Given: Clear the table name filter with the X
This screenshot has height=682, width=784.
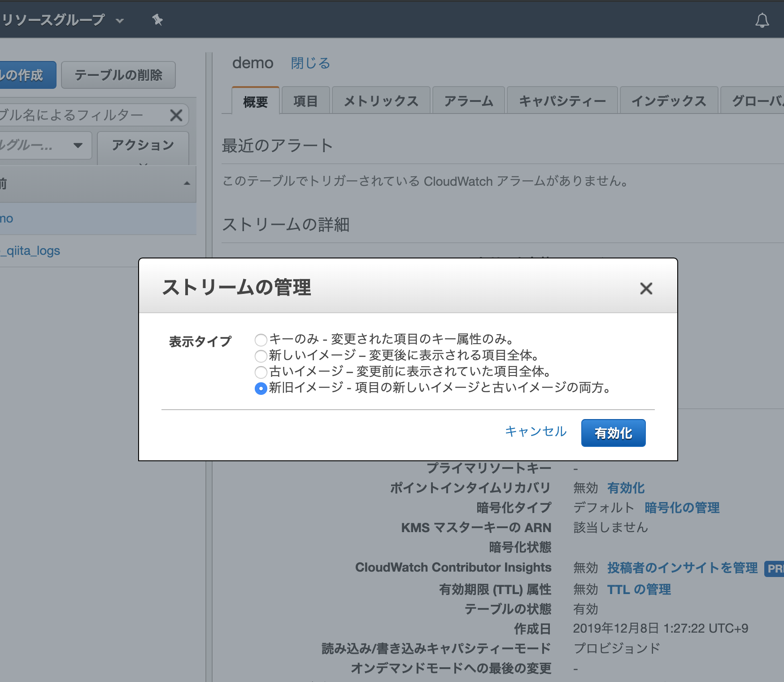Looking at the screenshot, I should pos(176,115).
